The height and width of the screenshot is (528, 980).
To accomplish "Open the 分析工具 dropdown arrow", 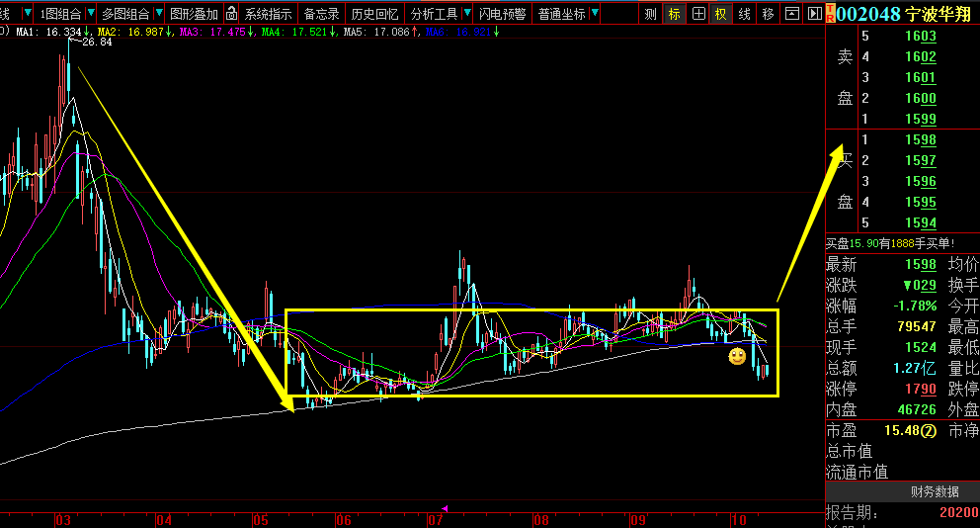I will click(x=467, y=13).
